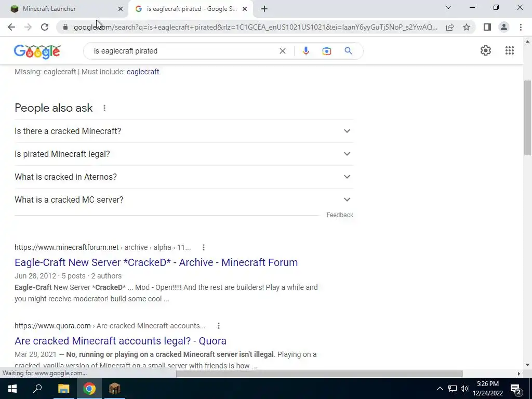Click the "eaglecraft" must include link

pyautogui.click(x=143, y=72)
